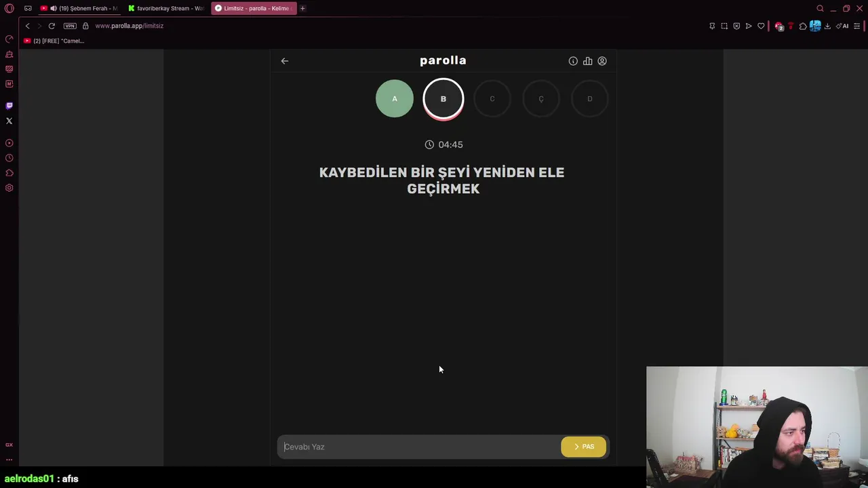The width and height of the screenshot is (868, 488).
Task: Click the streamer webcam overlay
Action: 757,427
